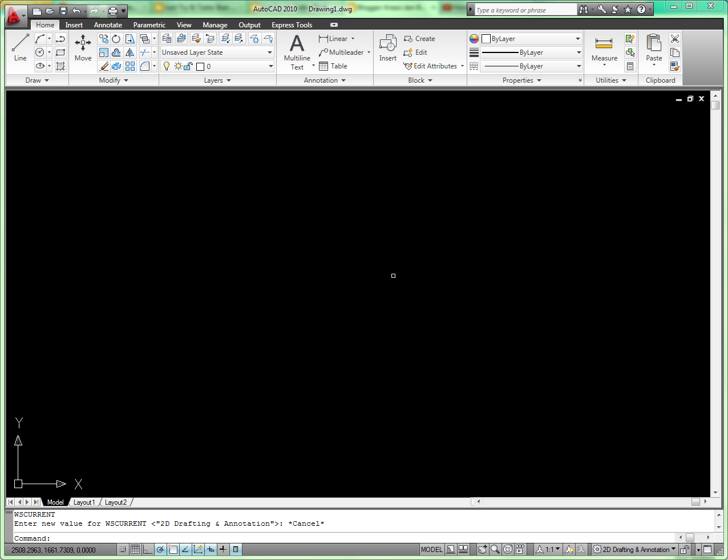Open the Layout1 tab
This screenshot has height=560, width=728.
pos(84,502)
